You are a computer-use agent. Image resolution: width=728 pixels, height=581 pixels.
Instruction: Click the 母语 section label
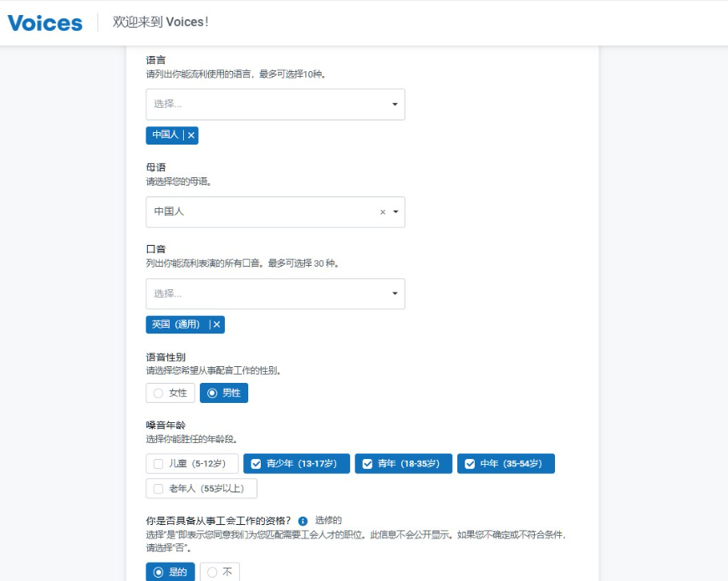pos(155,167)
